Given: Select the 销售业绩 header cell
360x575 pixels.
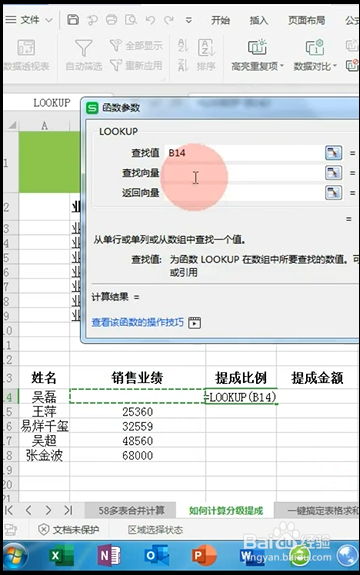Looking at the screenshot, I should (x=137, y=377).
